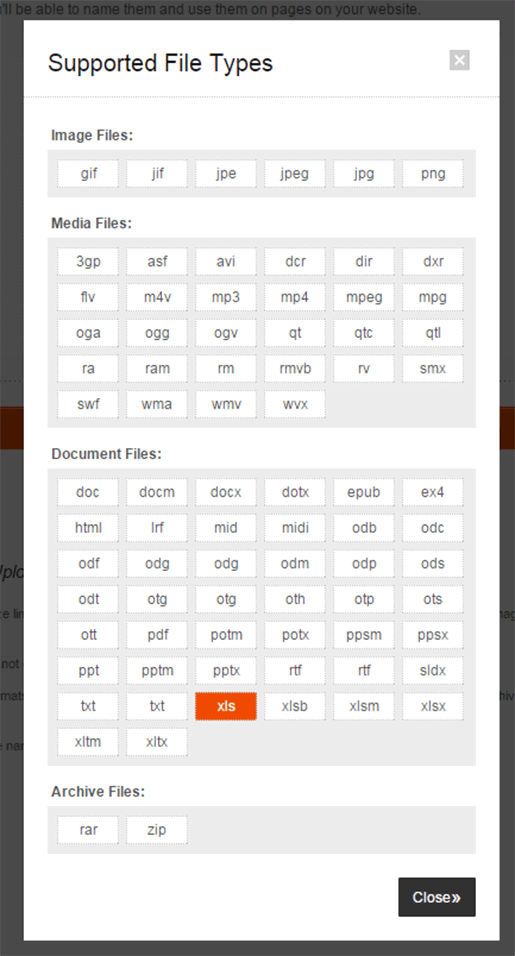
Task: Click the odb file type chip
Action: [x=364, y=527]
